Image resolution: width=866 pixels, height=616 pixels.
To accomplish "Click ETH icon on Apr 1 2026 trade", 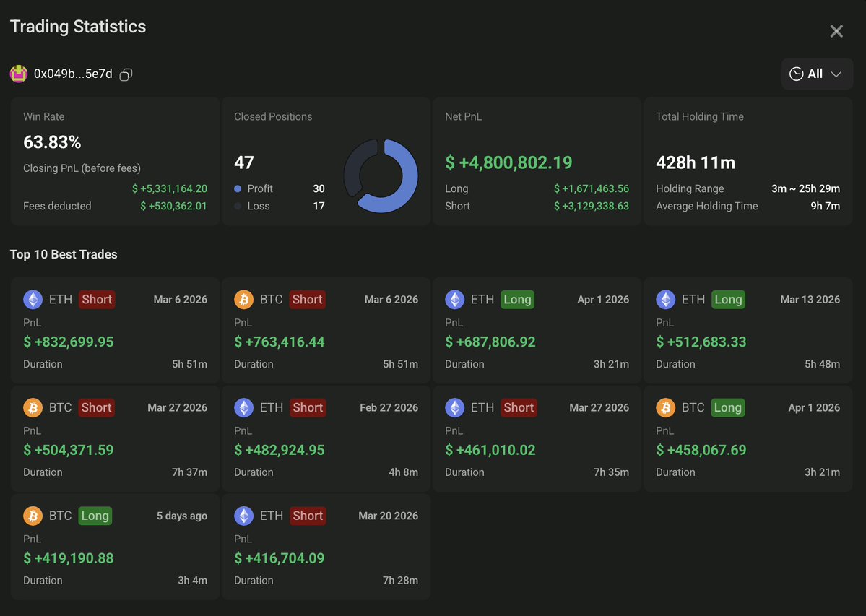I will pyautogui.click(x=454, y=299).
